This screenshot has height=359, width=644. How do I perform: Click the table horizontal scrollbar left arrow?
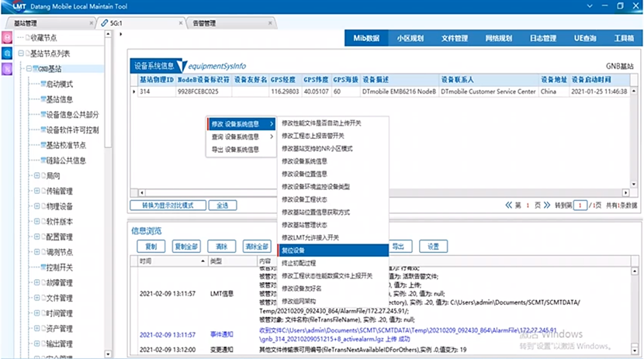point(142,192)
